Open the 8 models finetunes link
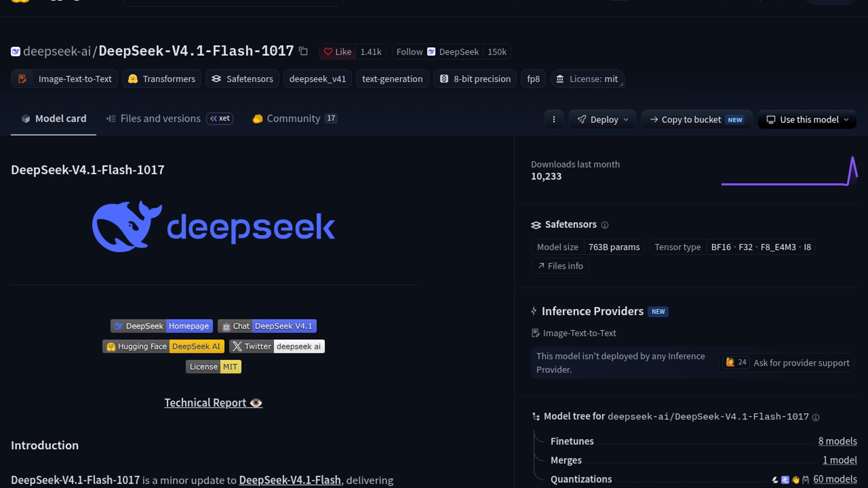 (x=837, y=441)
